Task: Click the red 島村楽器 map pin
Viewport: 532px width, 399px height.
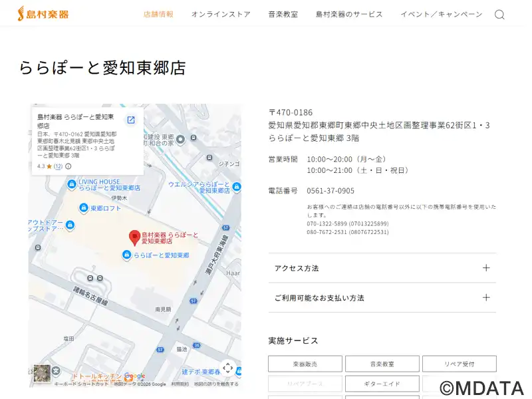Action: [134, 237]
